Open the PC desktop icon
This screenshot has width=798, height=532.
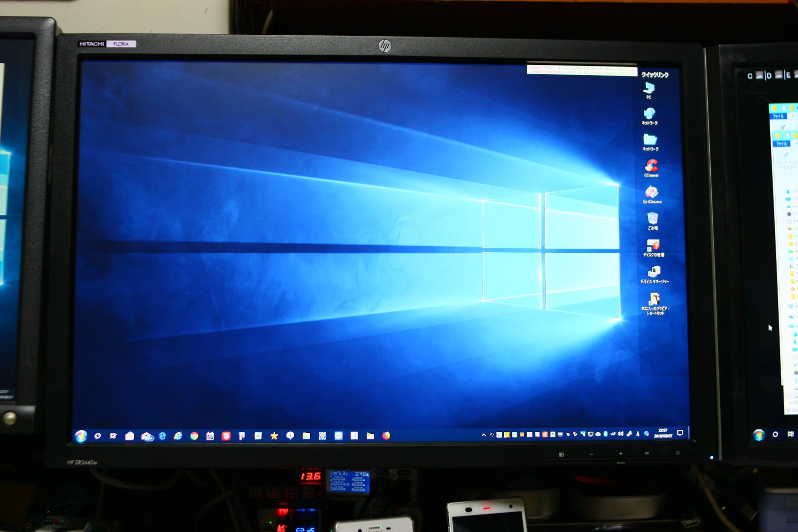point(649,90)
